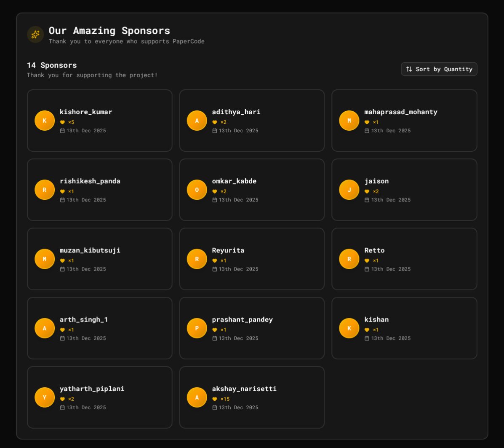Click the K avatar of kishan
The height and width of the screenshot is (448, 504).
pyautogui.click(x=349, y=328)
